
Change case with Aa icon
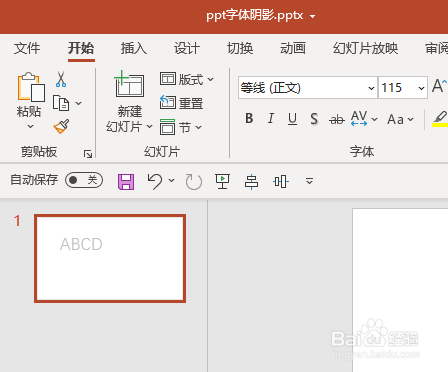[x=396, y=119]
